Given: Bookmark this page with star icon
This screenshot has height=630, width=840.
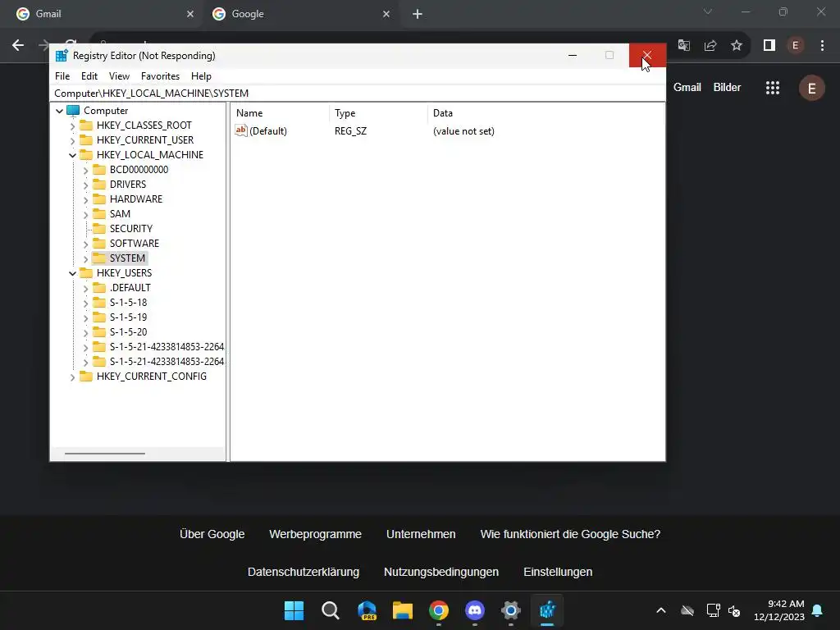Looking at the screenshot, I should 737,45.
